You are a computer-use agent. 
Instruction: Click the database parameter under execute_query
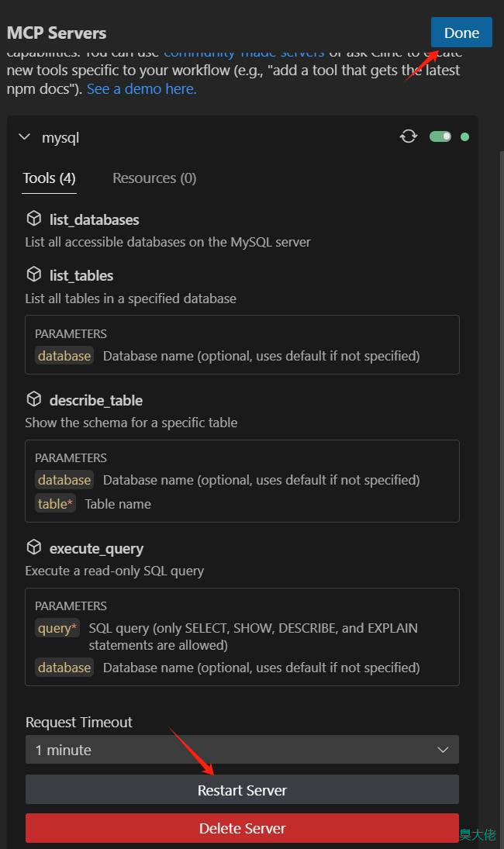(x=64, y=668)
